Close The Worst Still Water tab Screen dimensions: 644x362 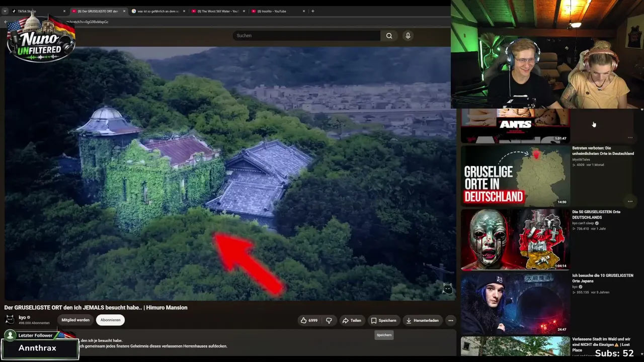[244, 11]
